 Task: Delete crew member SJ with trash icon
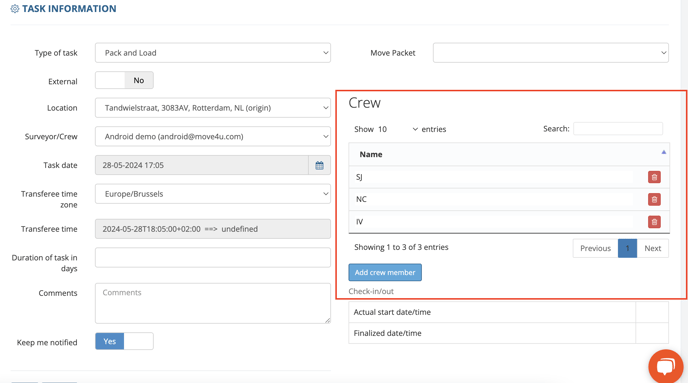pos(654,177)
